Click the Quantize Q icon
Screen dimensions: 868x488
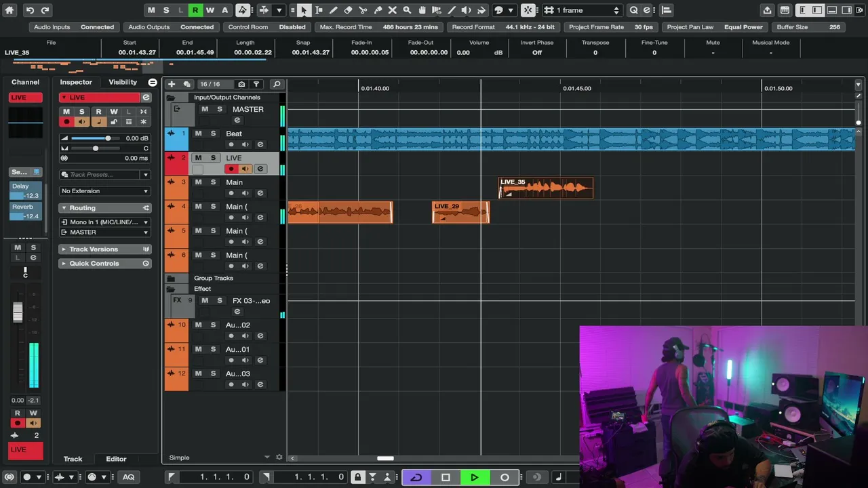(633, 10)
